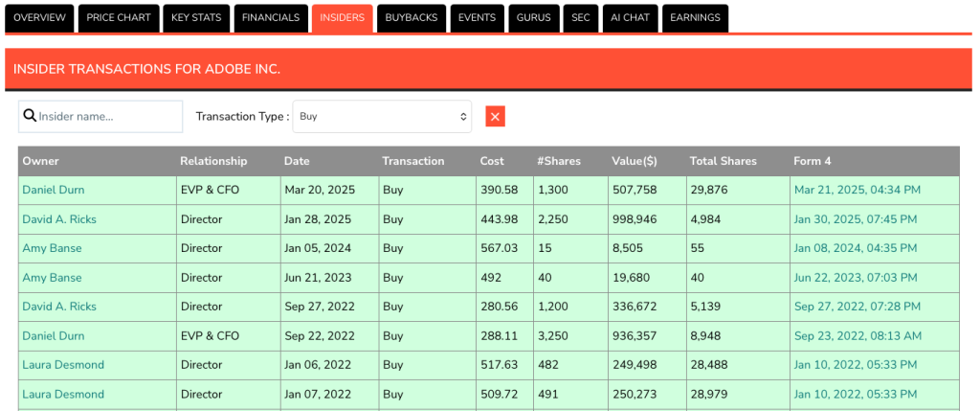Open the Transaction Type dropdown
The height and width of the screenshot is (411, 980).
(x=382, y=116)
